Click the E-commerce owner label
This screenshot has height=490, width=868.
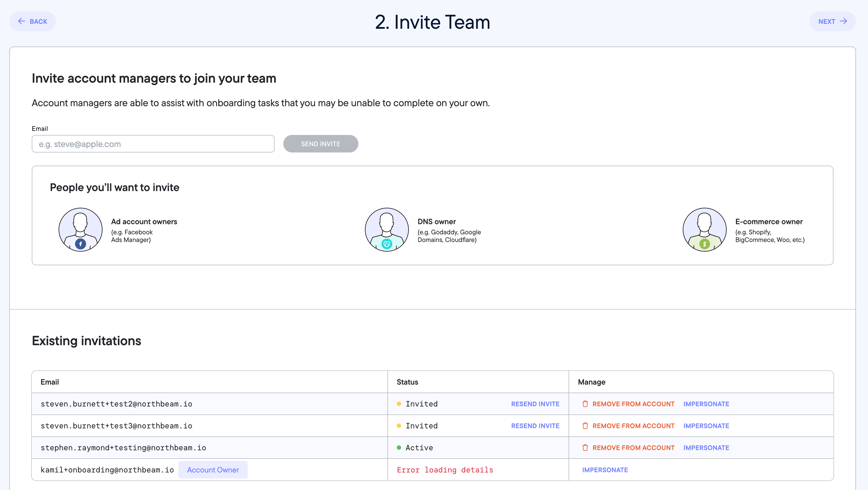point(769,221)
